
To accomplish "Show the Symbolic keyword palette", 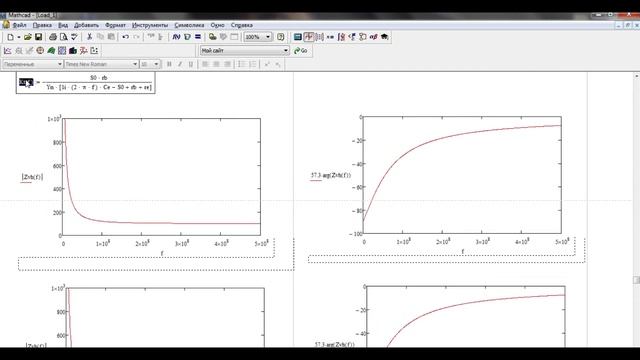I will pyautogui.click(x=384, y=37).
